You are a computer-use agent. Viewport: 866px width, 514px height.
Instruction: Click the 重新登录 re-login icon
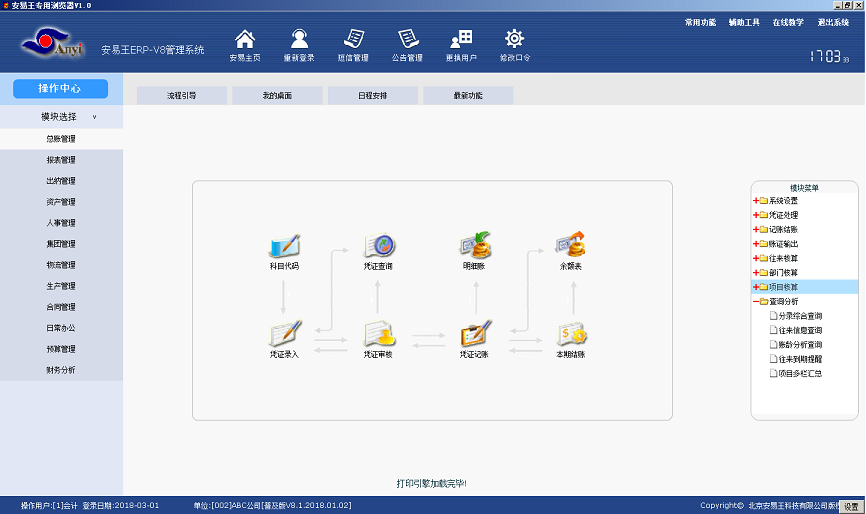tap(299, 40)
